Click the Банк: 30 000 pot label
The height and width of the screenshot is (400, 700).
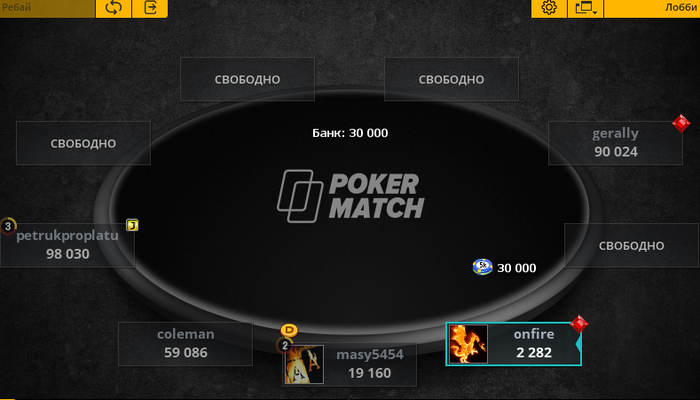click(x=350, y=133)
